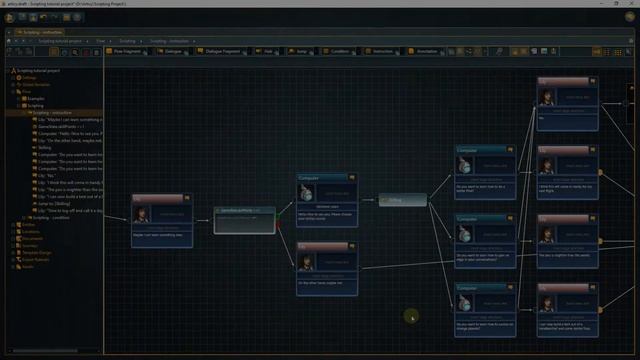Click the link/attachment icon in the flow toolbar
The width and height of the screenshot is (640, 360).
[x=499, y=51]
